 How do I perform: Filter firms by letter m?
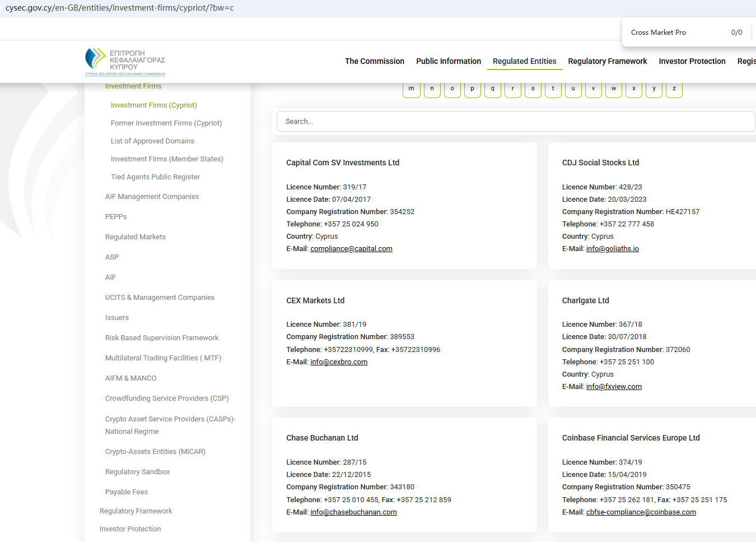click(x=412, y=89)
